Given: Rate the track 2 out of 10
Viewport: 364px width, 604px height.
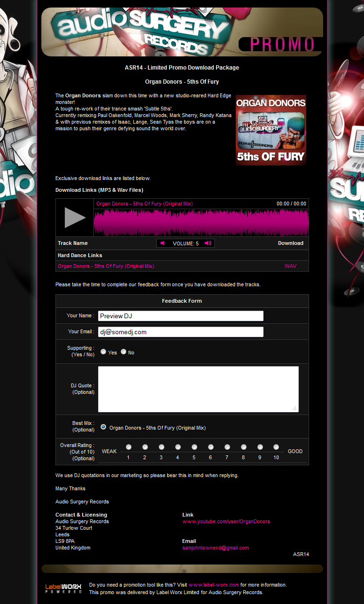Looking at the screenshot, I should coord(145,447).
